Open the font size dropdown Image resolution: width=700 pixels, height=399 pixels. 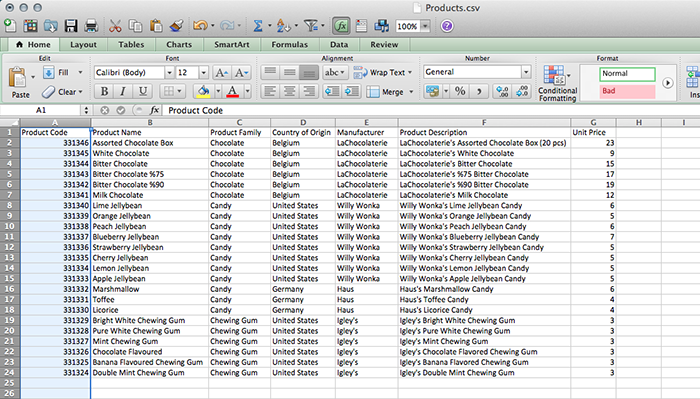tap(204, 72)
